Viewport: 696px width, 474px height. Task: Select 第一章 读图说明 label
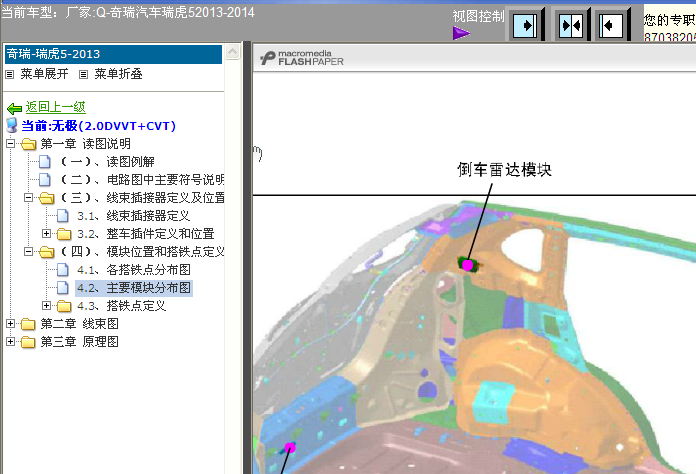pos(86,144)
